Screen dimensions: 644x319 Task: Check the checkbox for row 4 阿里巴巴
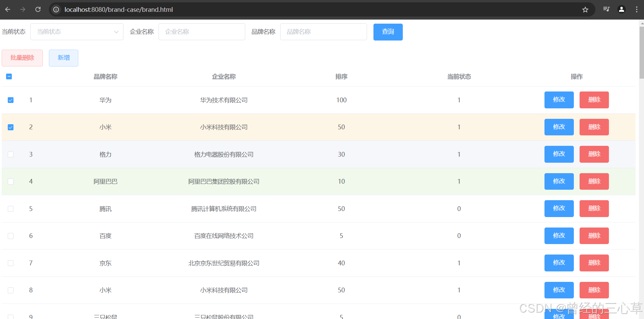[x=11, y=182]
